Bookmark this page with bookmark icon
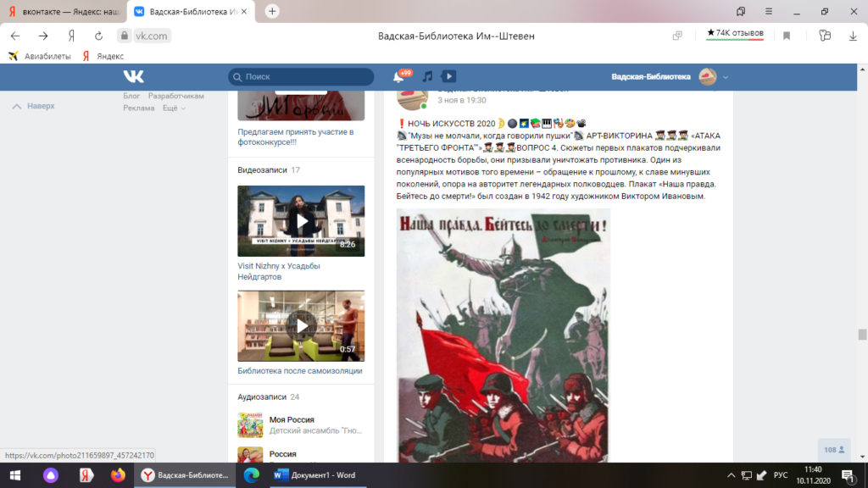 [x=787, y=36]
